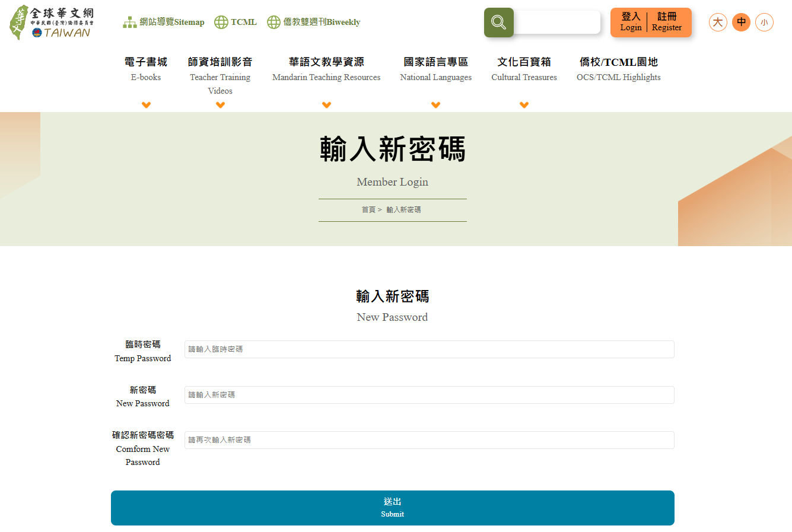Set font size to medium (中)

(x=741, y=23)
